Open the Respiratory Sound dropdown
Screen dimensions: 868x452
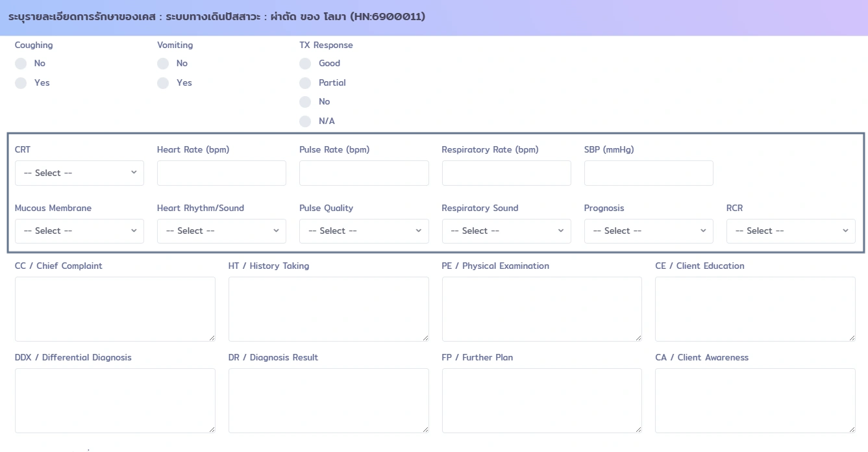tap(506, 231)
